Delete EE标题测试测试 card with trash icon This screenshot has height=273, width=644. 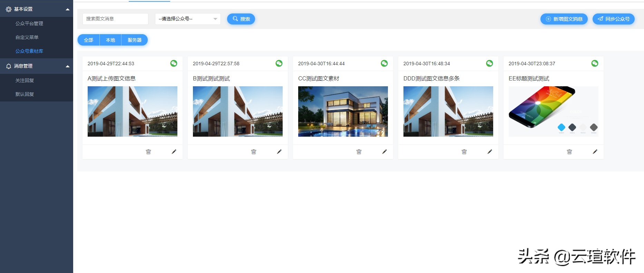click(569, 152)
